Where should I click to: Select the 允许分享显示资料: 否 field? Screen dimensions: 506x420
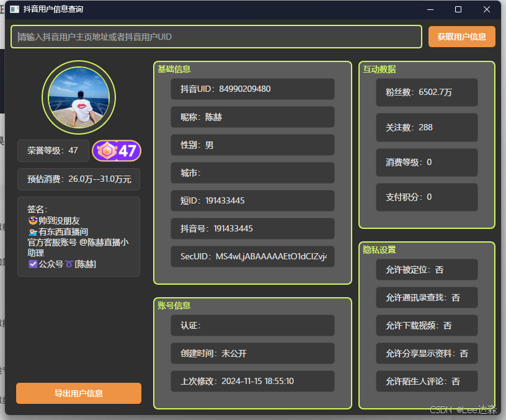427,354
